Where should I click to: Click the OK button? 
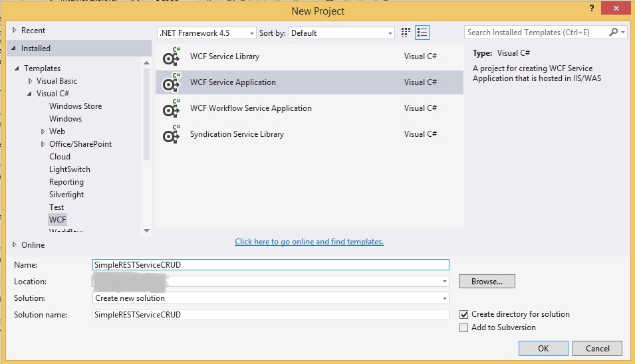click(x=543, y=348)
